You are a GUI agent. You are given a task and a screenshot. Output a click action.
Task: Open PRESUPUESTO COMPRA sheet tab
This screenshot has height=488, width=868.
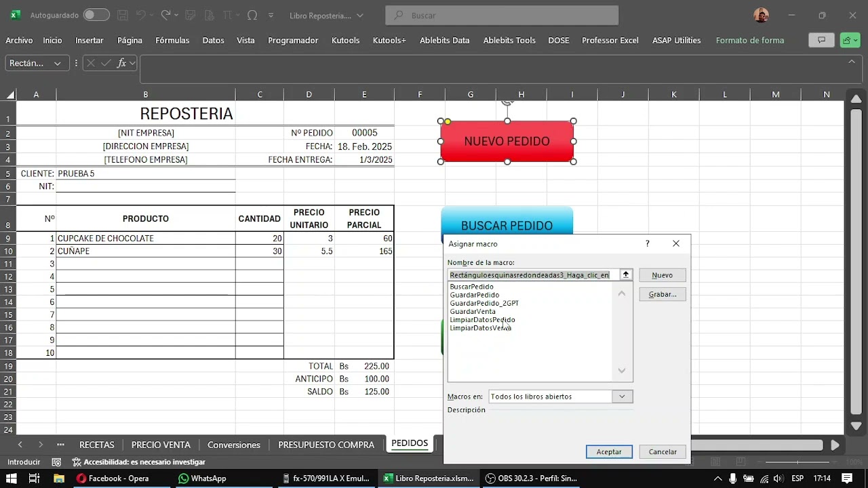(326, 445)
